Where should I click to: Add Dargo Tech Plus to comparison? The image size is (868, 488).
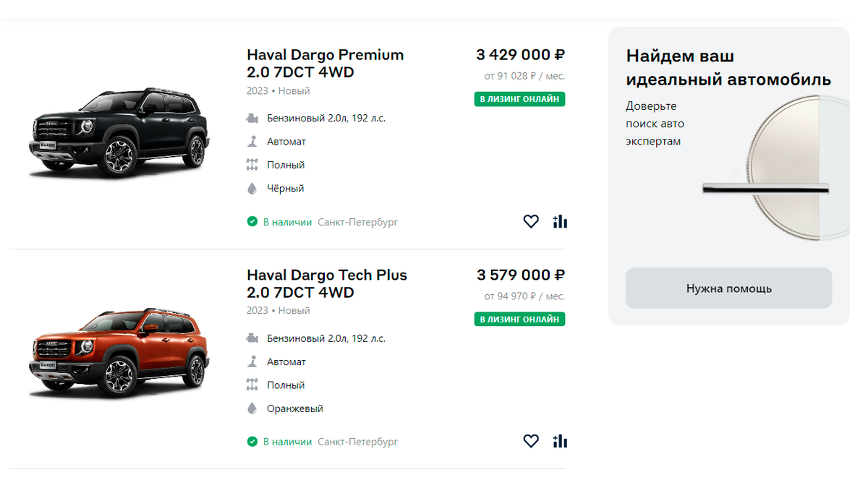coord(560,441)
